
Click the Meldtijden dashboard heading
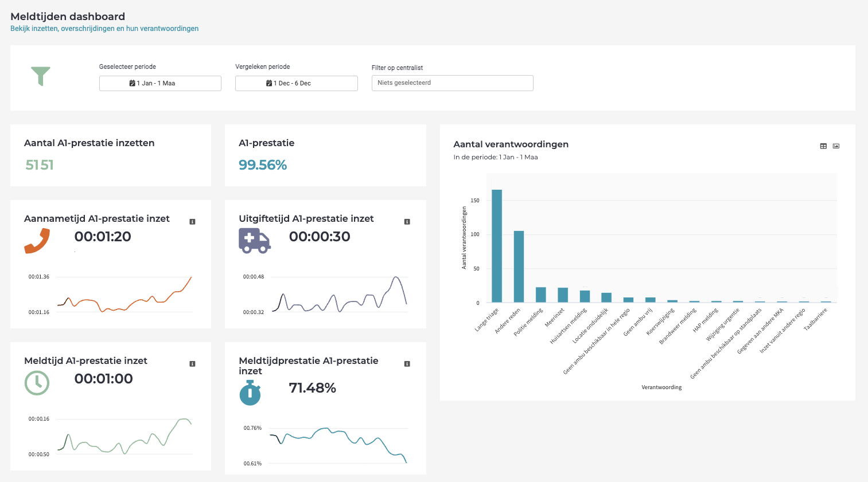[x=68, y=17]
